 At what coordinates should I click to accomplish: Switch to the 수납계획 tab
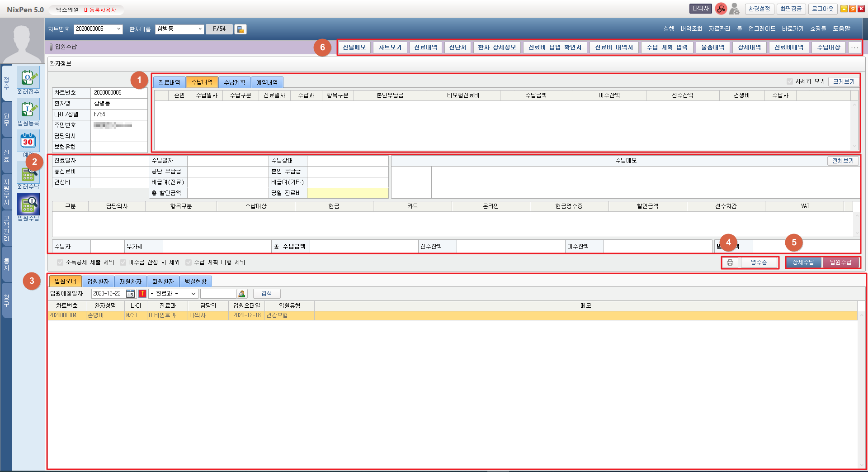pos(234,82)
